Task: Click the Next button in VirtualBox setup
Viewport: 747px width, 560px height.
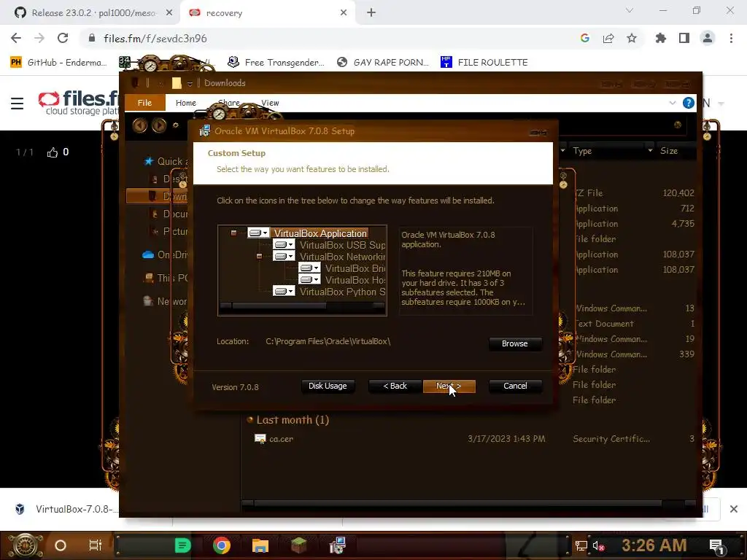Action: (x=449, y=386)
